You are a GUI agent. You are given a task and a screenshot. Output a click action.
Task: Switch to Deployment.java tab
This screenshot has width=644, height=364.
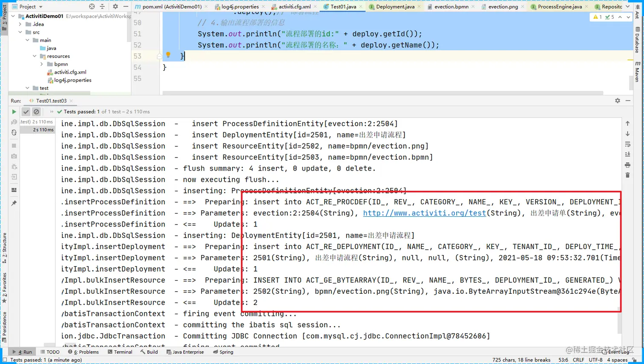[x=394, y=7]
